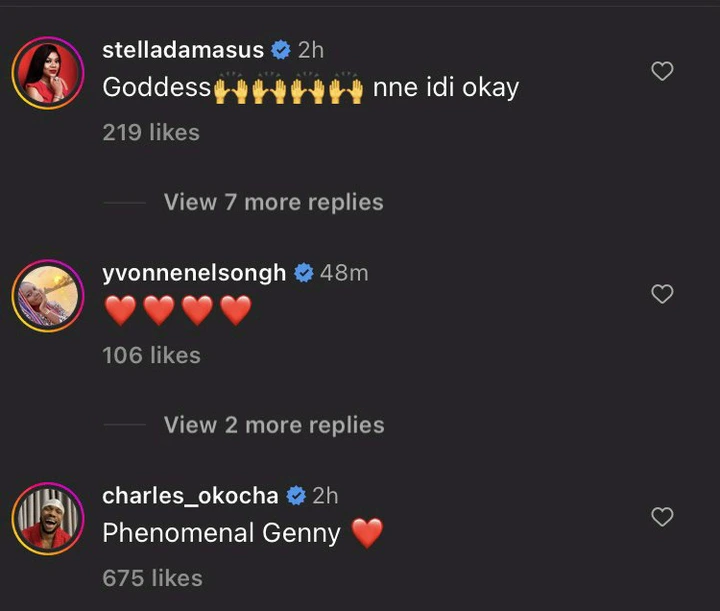This screenshot has height=611, width=720.
Task: Open charles_okocha profile picture
Action: [x=47, y=518]
